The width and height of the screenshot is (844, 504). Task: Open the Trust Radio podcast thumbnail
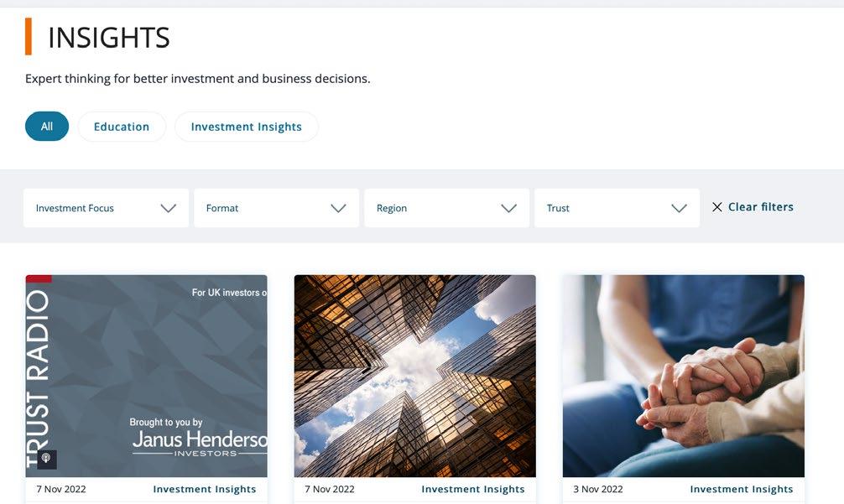147,376
